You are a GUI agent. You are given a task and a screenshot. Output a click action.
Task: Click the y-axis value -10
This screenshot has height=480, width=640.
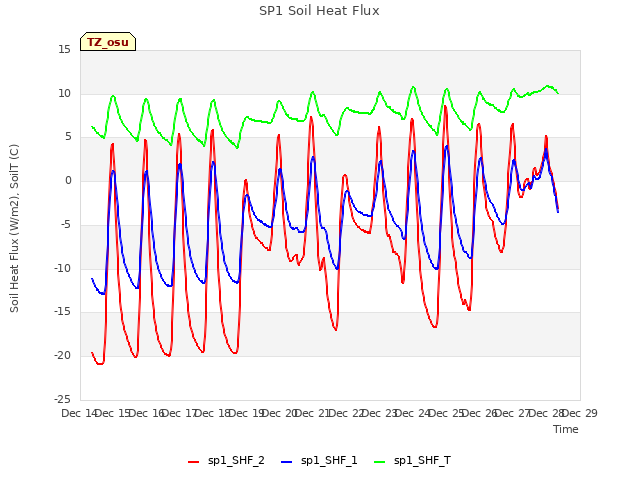coord(63,268)
